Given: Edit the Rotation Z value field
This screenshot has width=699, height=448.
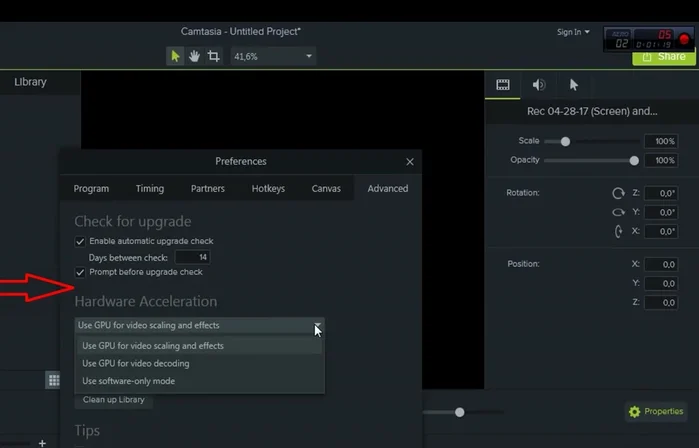Looking at the screenshot, I should coord(661,193).
